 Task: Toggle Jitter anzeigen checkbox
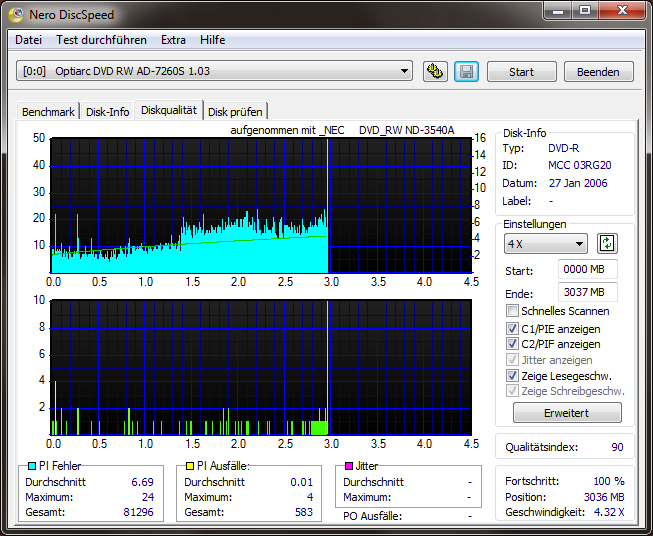pyautogui.click(x=512, y=359)
